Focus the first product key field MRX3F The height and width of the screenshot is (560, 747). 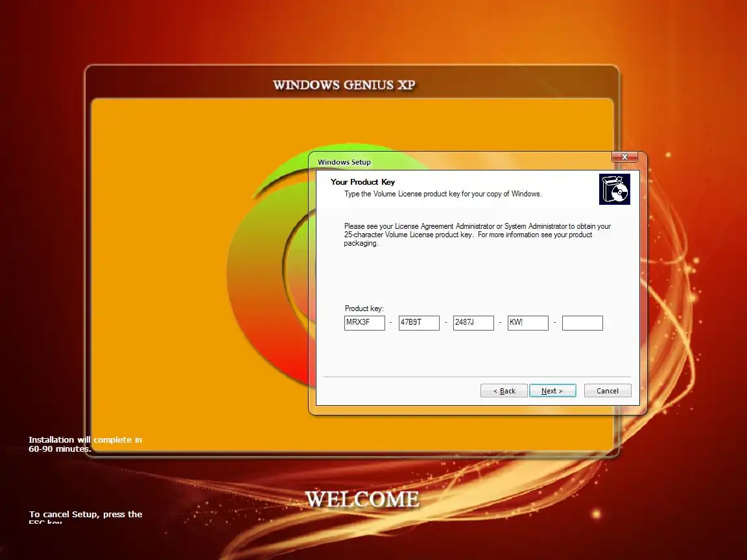click(x=364, y=323)
